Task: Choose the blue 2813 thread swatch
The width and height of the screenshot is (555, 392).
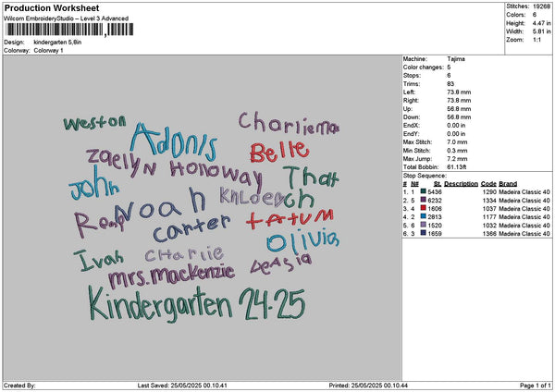Action: [423, 217]
